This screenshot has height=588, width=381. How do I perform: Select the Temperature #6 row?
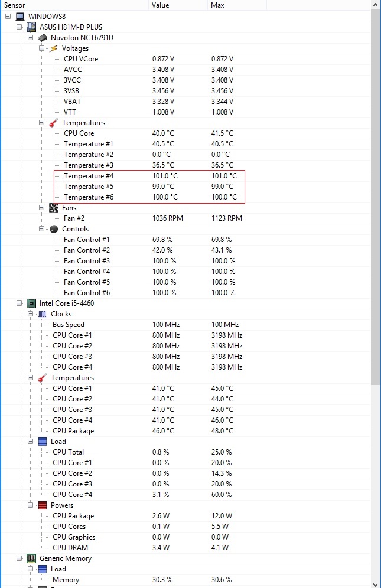coord(185,197)
